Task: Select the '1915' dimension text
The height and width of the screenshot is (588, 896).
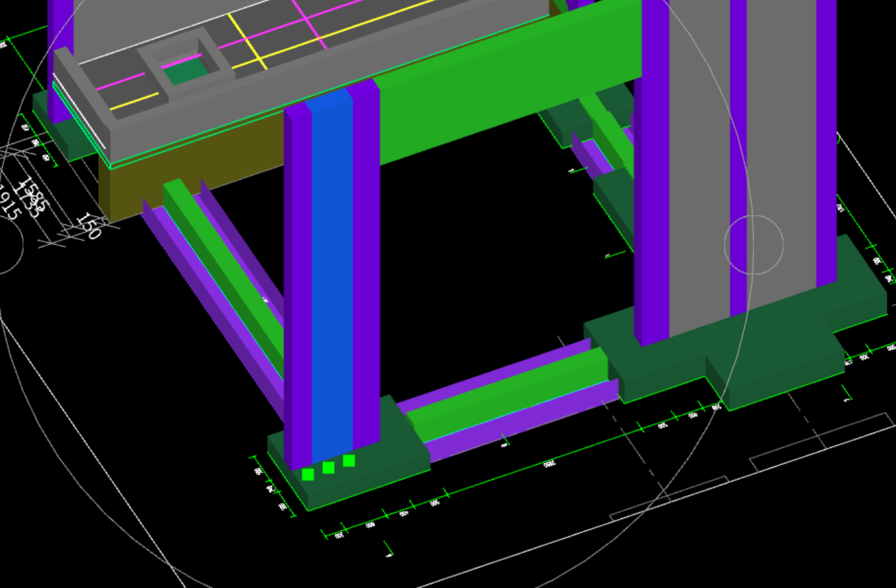Action: 8,202
